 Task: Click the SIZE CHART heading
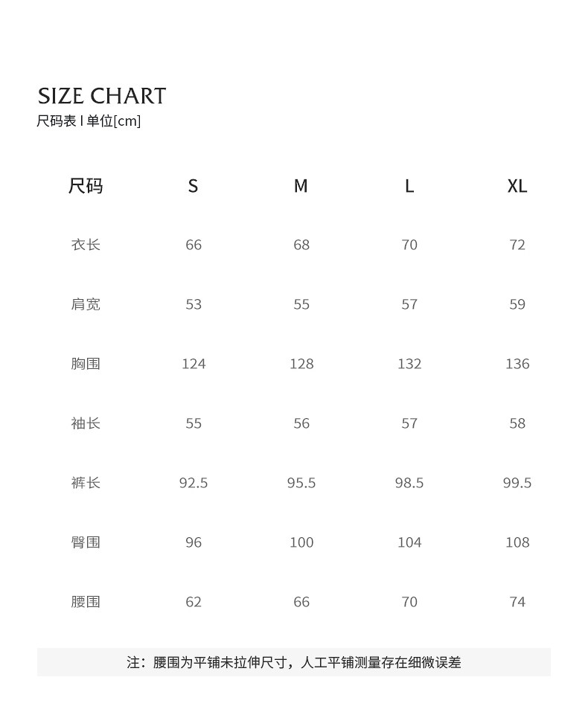(x=102, y=96)
